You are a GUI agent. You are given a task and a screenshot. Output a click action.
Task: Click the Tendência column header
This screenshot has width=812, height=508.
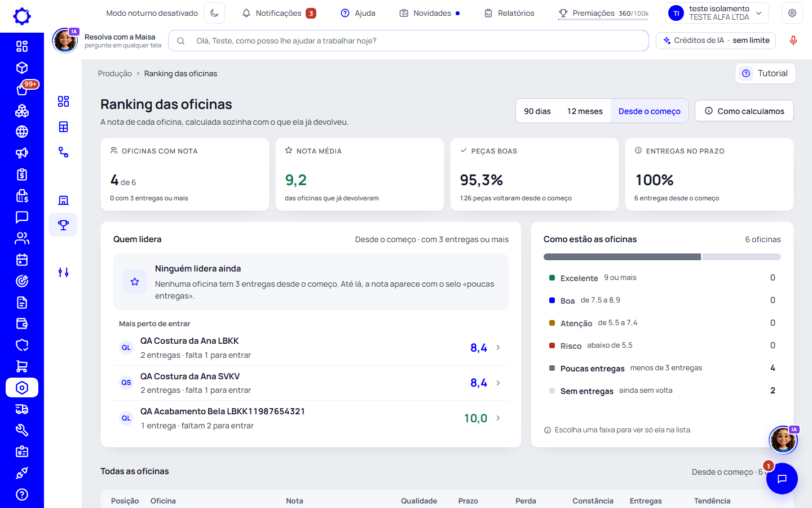tap(712, 501)
